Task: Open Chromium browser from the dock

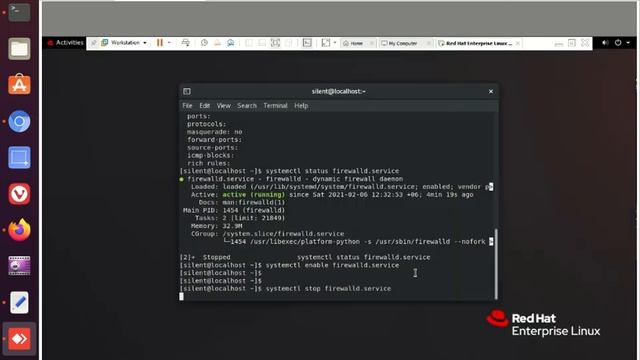Action: (x=19, y=121)
